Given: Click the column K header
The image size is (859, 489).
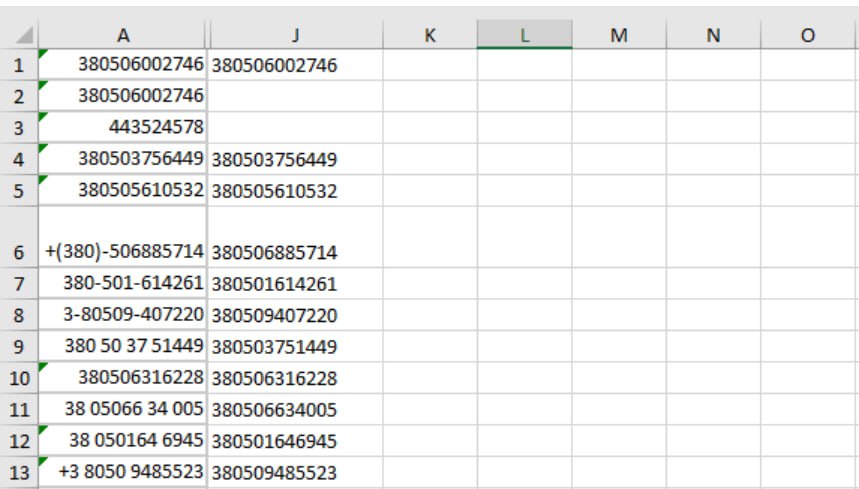Looking at the screenshot, I should click(x=430, y=35).
